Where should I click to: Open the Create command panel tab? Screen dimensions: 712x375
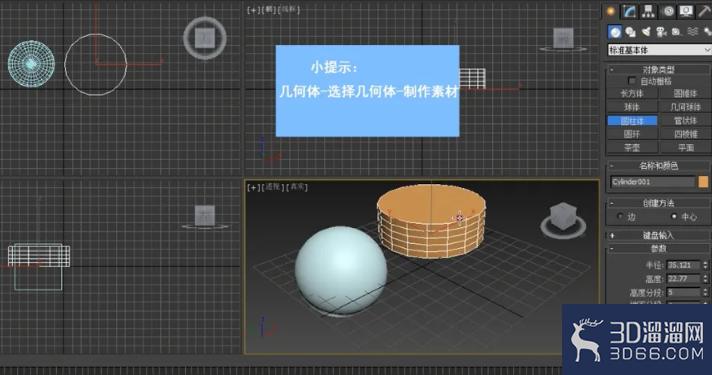click(611, 11)
